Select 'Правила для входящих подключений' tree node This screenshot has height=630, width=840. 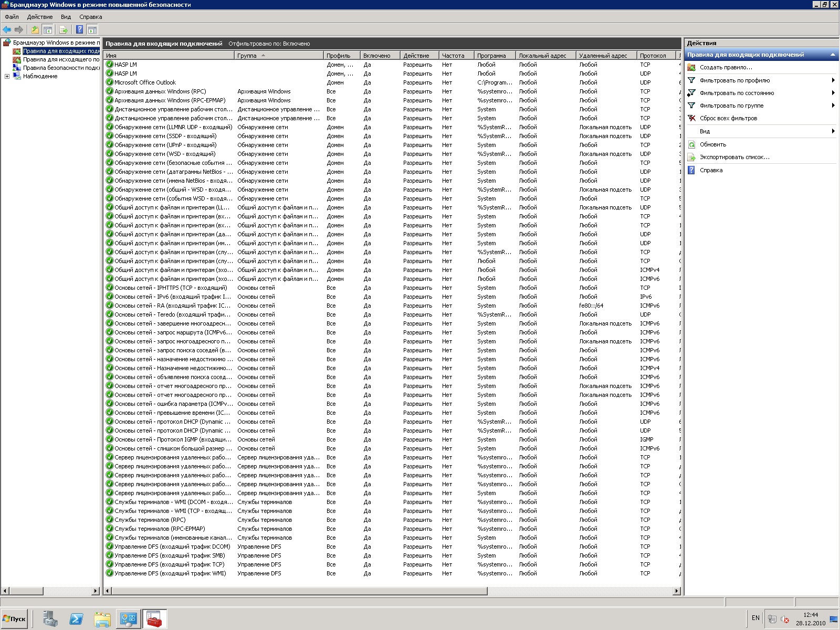point(61,51)
